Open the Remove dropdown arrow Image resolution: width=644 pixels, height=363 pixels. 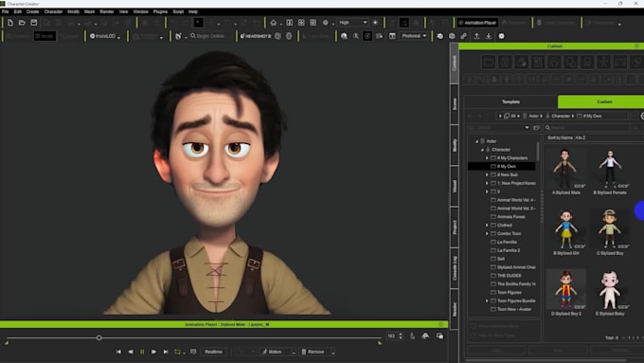(333, 353)
